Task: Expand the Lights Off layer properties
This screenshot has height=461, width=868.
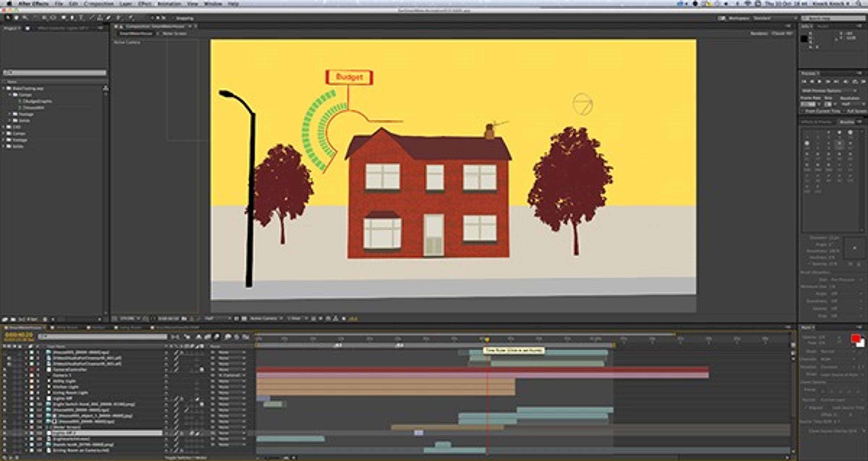Action: 26,398
